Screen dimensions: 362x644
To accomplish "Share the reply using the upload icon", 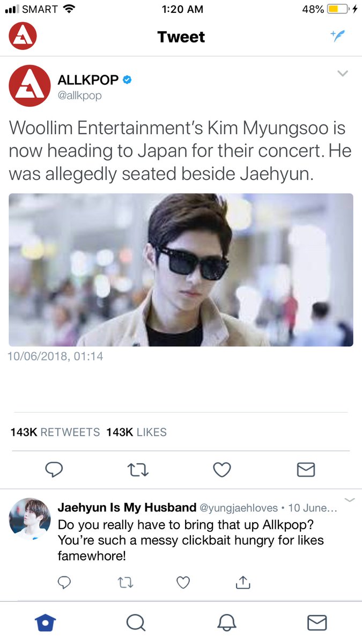I will tap(243, 581).
